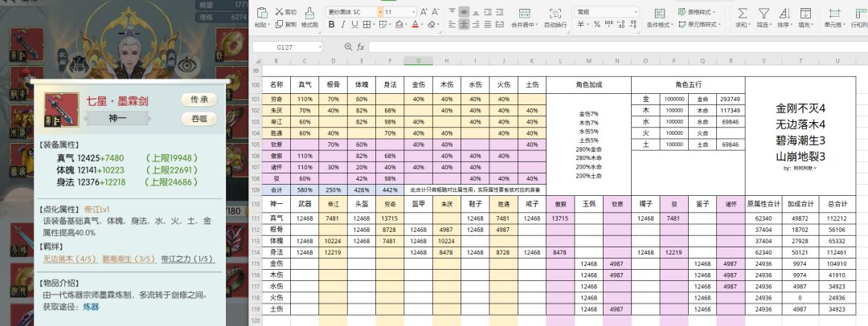The width and height of the screenshot is (868, 326).
Task: Toggle underline formatting
Action: [355, 24]
